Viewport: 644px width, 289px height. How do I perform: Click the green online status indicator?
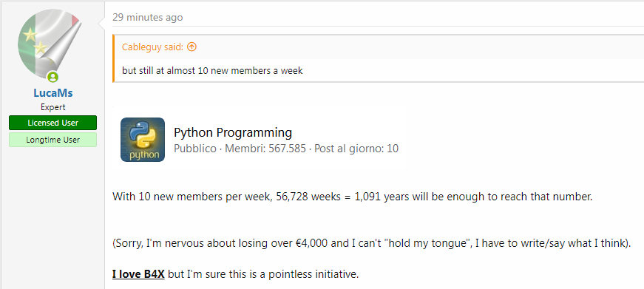52,77
